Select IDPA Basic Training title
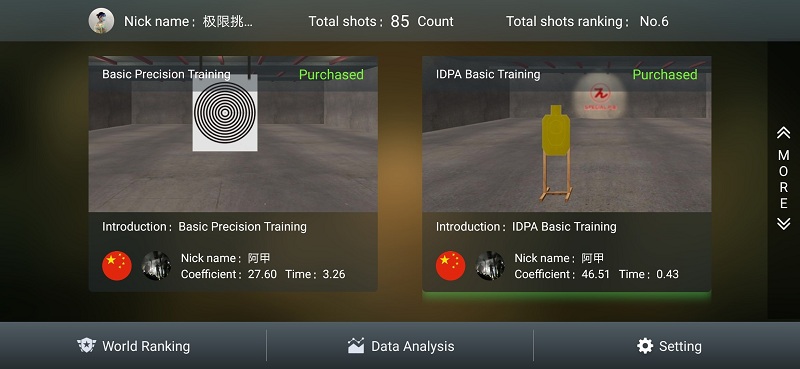Image resolution: width=800 pixels, height=369 pixels. coord(488,75)
